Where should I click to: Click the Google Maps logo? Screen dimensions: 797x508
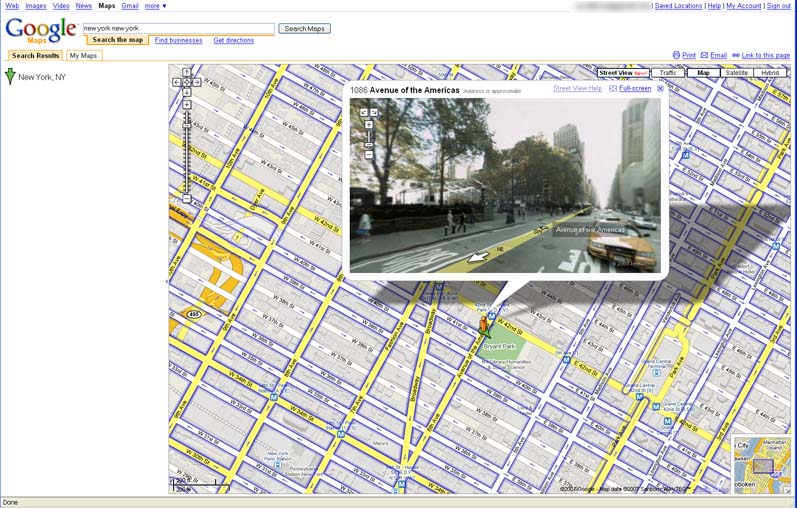[x=41, y=31]
